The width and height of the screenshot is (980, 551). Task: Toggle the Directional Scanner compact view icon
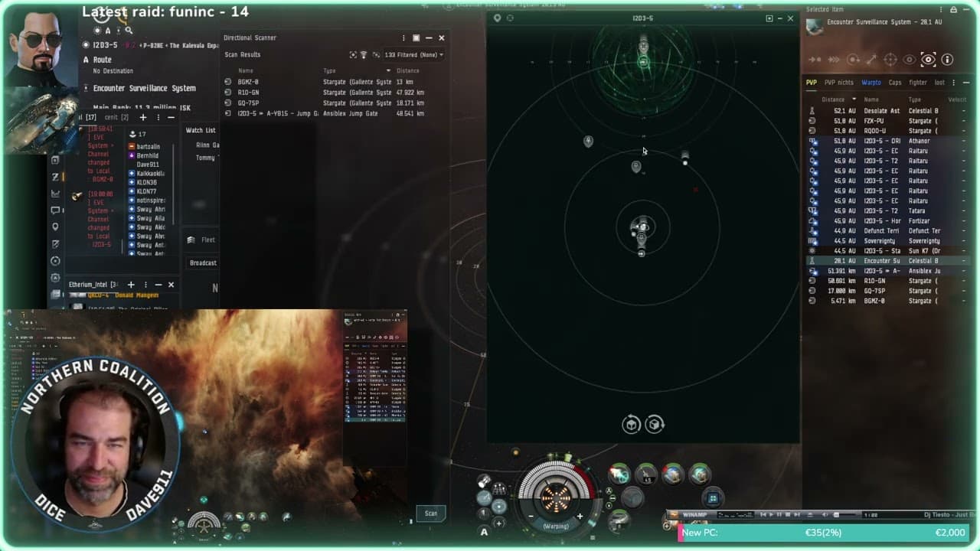(416, 37)
